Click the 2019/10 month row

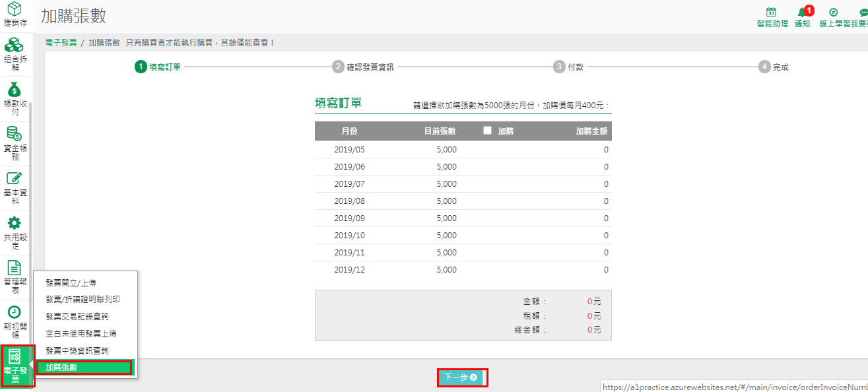pos(463,236)
